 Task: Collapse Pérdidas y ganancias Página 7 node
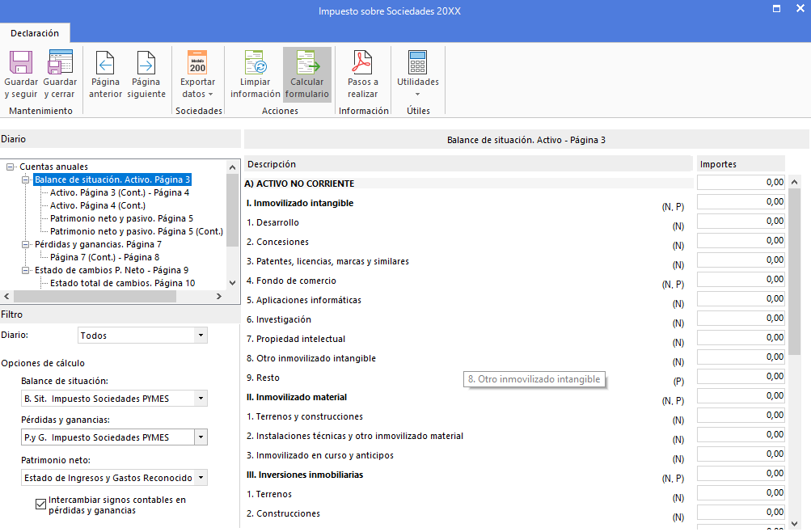(25, 244)
